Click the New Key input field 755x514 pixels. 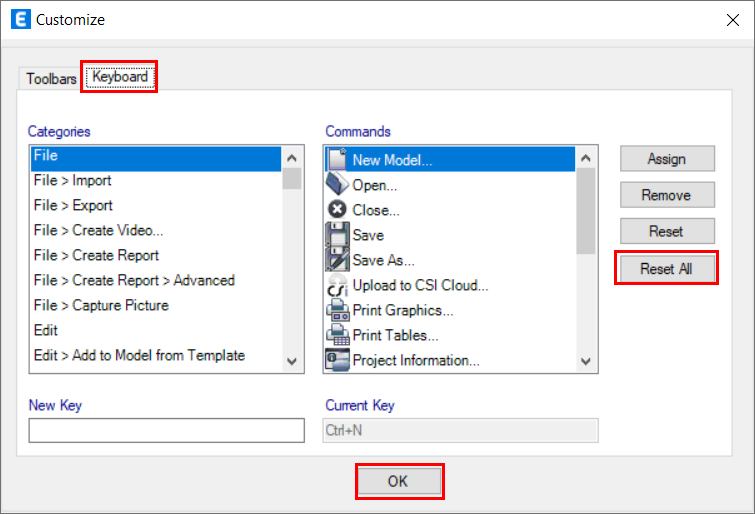click(x=166, y=430)
